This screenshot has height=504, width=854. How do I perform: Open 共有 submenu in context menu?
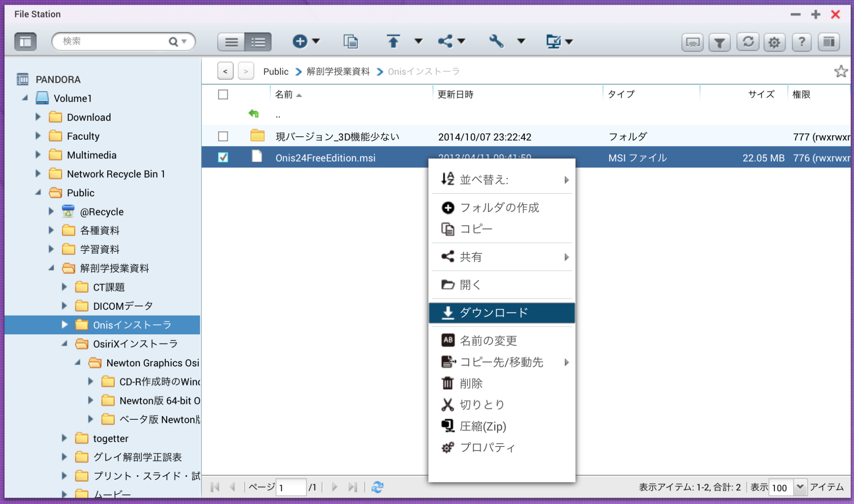(502, 257)
